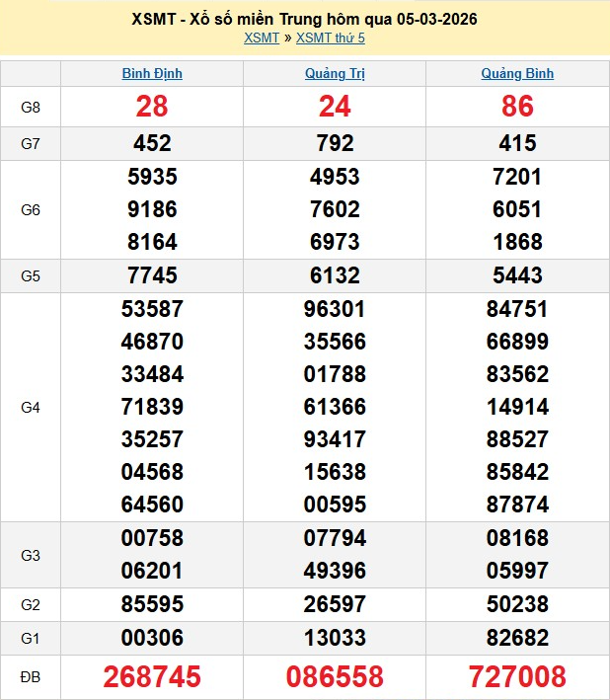Click the G8 result 28
The height and width of the screenshot is (700, 610).
pyautogui.click(x=152, y=107)
